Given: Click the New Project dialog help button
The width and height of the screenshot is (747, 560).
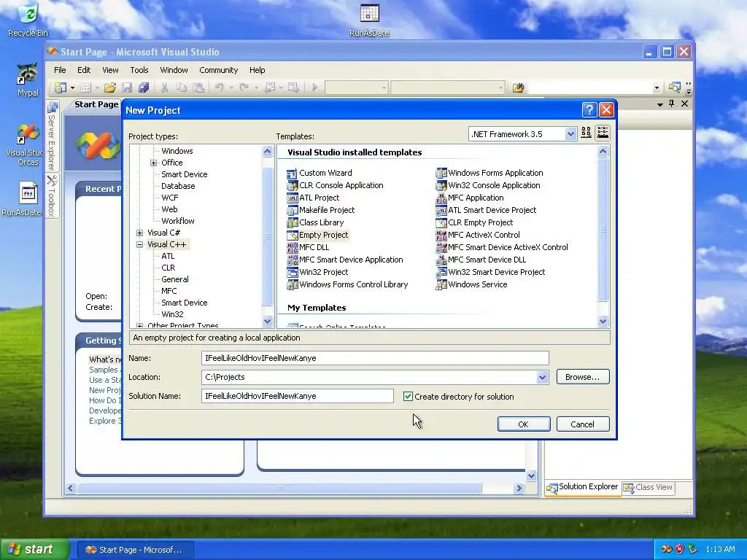Looking at the screenshot, I should (x=589, y=110).
